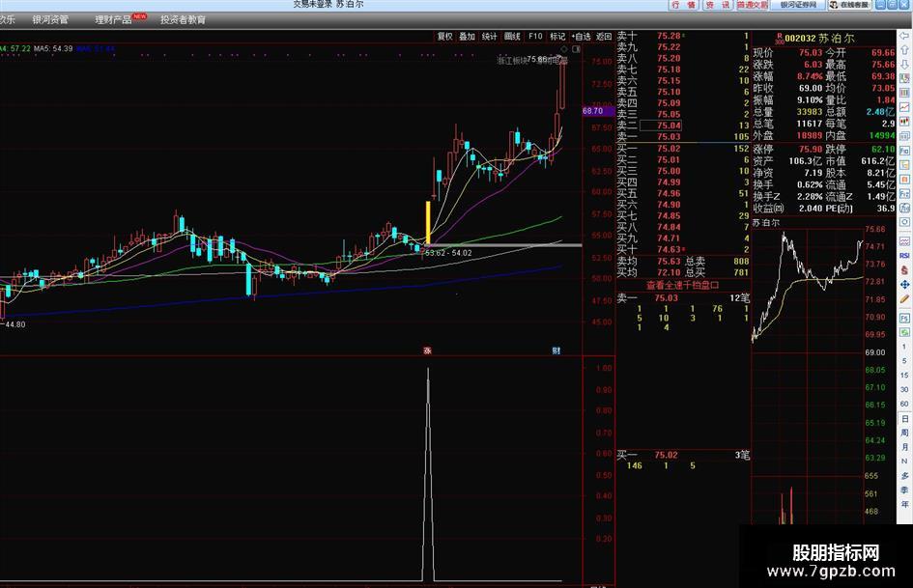Switch to quarterly (季) period
913x588 pixels.
coord(904,490)
